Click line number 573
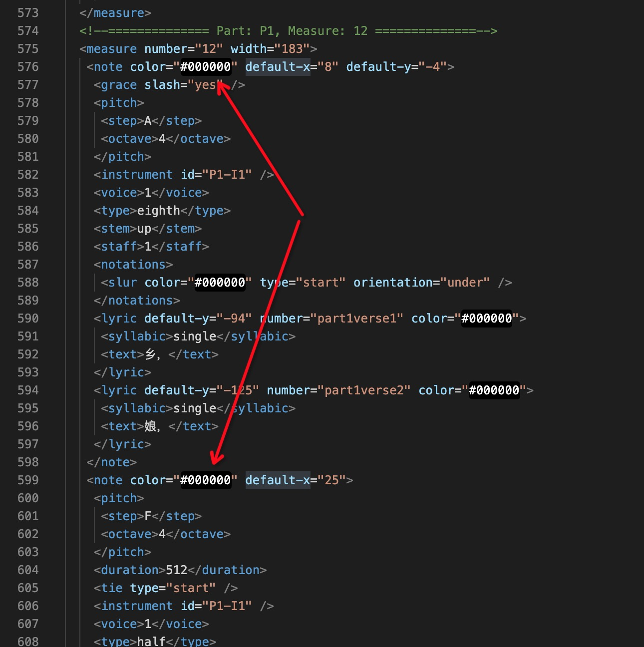The width and height of the screenshot is (644, 647). [28, 13]
